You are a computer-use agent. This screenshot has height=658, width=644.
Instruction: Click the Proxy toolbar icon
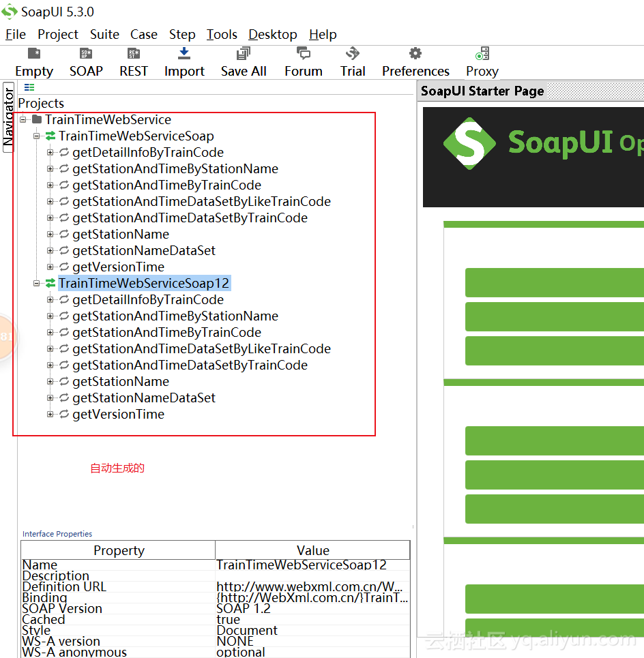482,53
